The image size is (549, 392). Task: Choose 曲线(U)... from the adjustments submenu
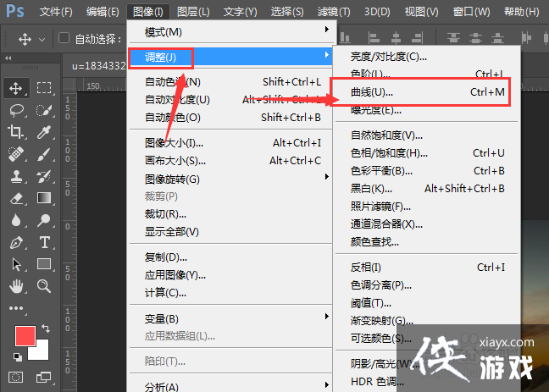[x=373, y=91]
